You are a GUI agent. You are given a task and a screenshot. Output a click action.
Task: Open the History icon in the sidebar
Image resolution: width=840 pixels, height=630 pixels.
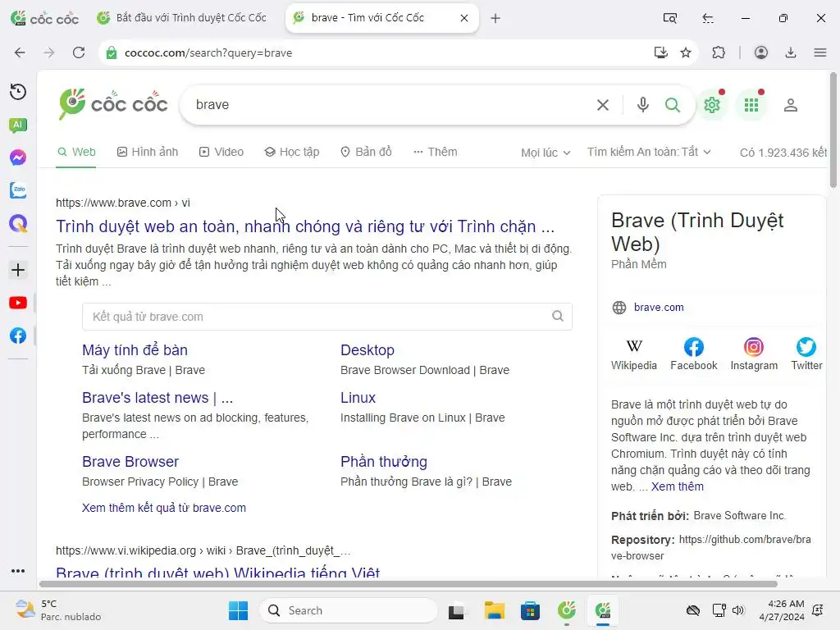(18, 92)
